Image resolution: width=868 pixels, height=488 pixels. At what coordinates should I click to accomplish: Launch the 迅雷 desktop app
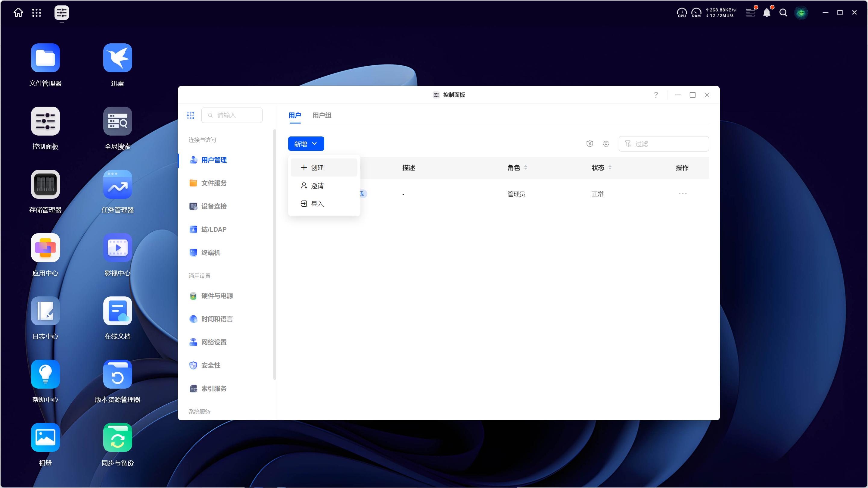click(118, 58)
